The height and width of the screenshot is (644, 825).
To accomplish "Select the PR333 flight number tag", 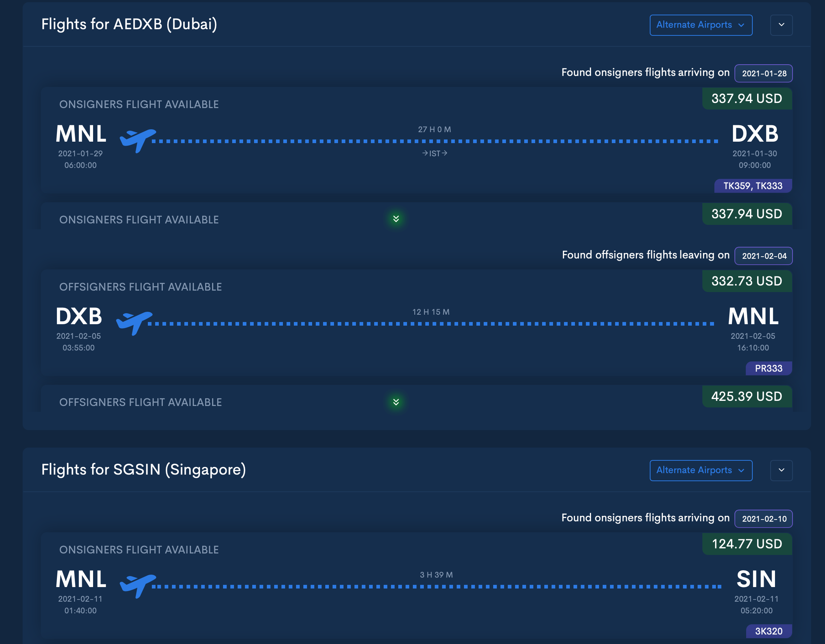I will (x=768, y=368).
